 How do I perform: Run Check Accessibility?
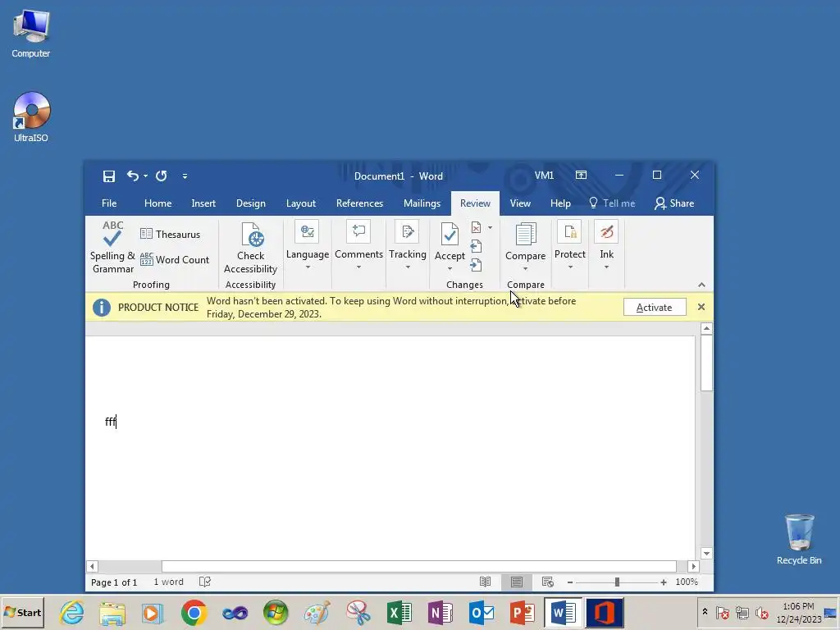(251, 247)
